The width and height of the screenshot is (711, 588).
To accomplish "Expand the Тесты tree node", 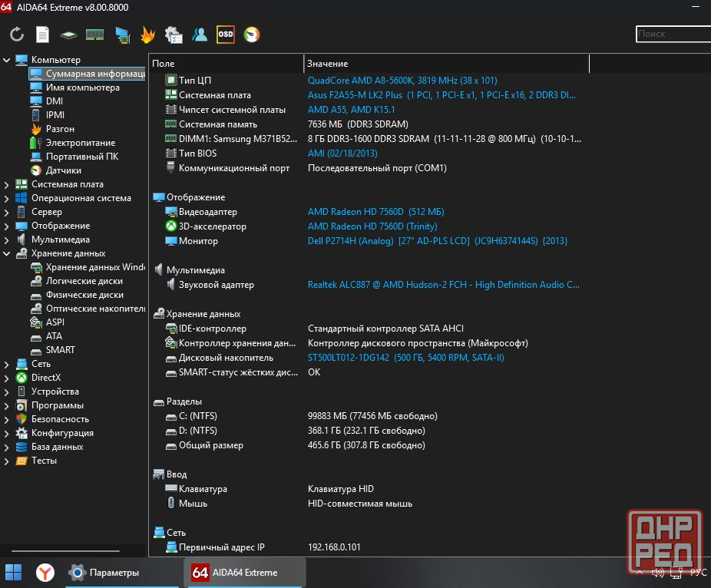I will coord(7,461).
